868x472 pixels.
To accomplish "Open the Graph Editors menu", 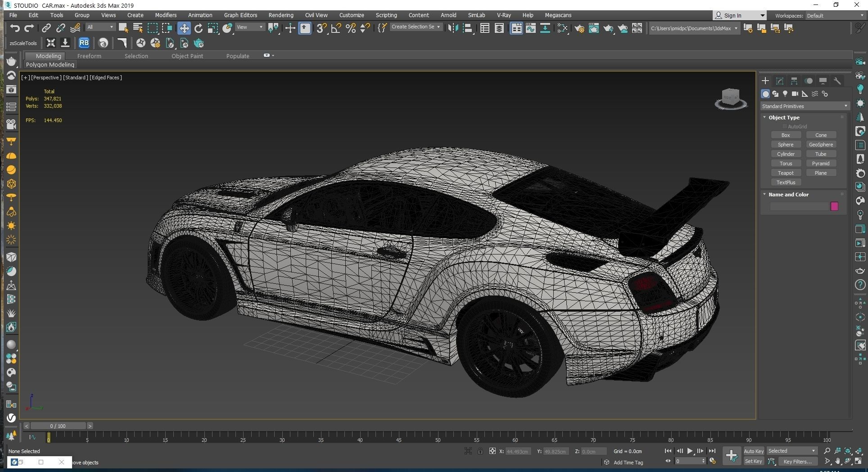I will point(240,15).
